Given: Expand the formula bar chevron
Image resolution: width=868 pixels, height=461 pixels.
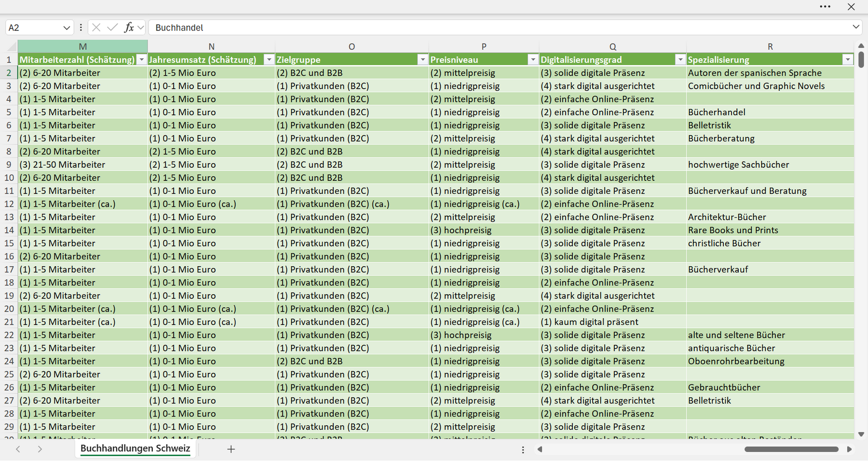Looking at the screenshot, I should pyautogui.click(x=856, y=27).
